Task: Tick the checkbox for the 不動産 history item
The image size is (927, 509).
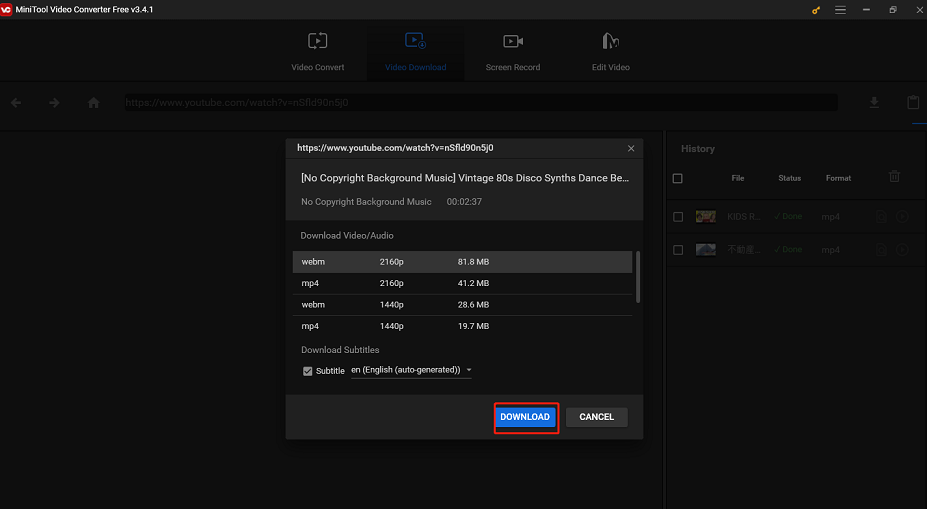Action: pos(678,250)
